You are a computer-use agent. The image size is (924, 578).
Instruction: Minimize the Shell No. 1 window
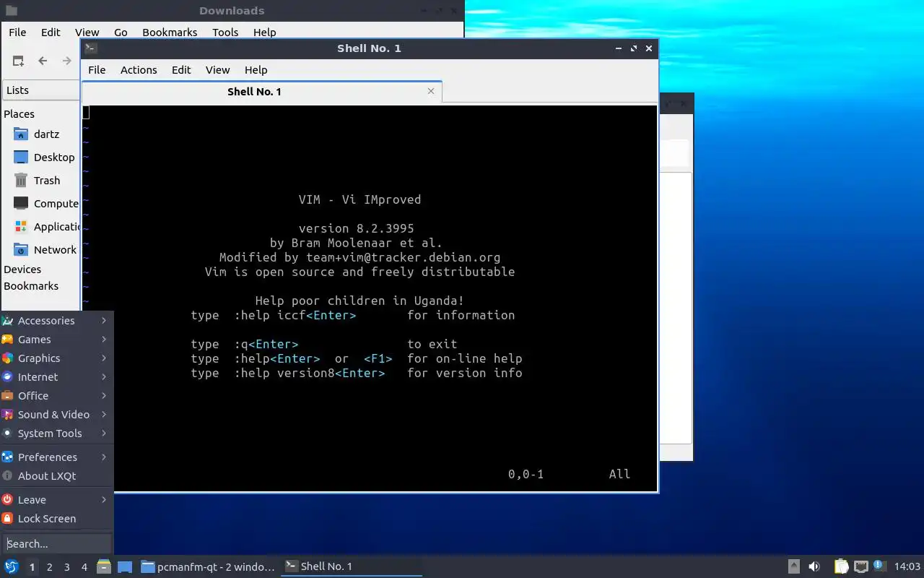pyautogui.click(x=619, y=48)
